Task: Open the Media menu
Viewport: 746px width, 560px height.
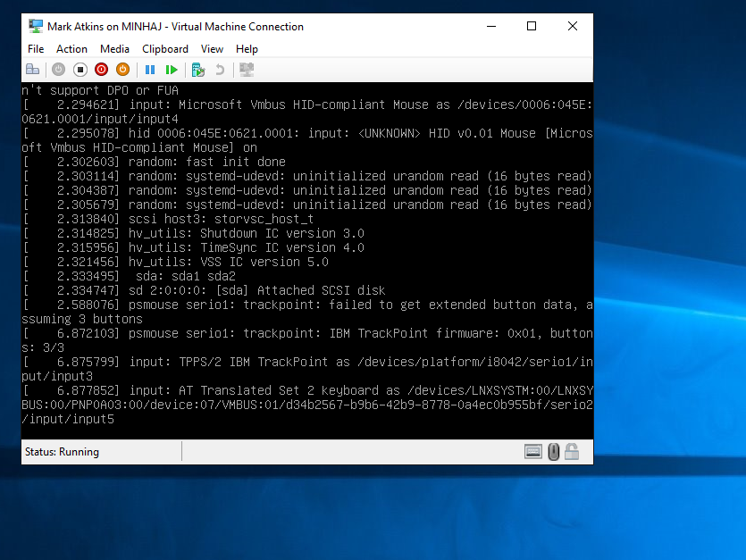Action: pos(114,49)
